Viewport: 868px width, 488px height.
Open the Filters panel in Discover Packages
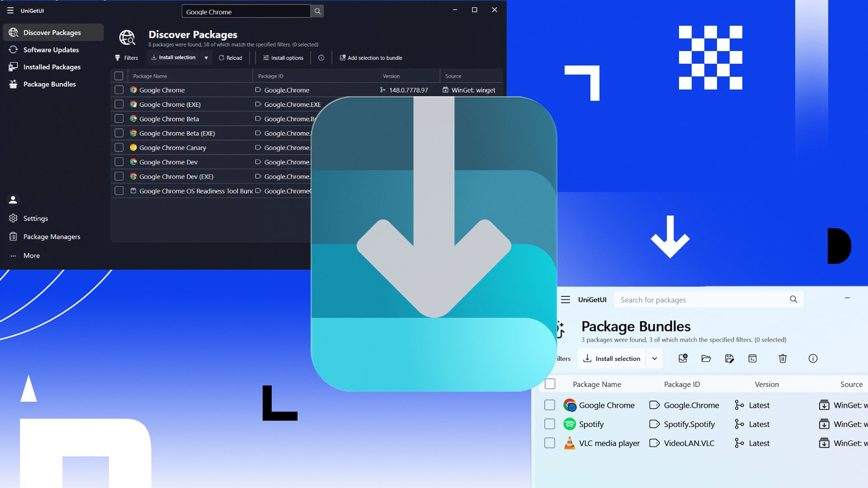click(x=126, y=58)
